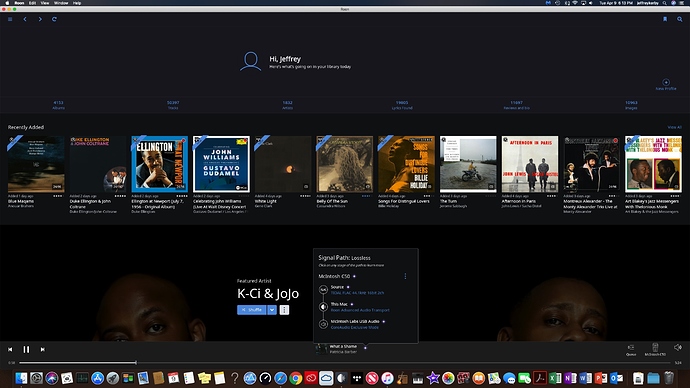The width and height of the screenshot is (690, 388).
Task: Open the John Williams Gustavo Dudamel cover
Action: pos(221,164)
